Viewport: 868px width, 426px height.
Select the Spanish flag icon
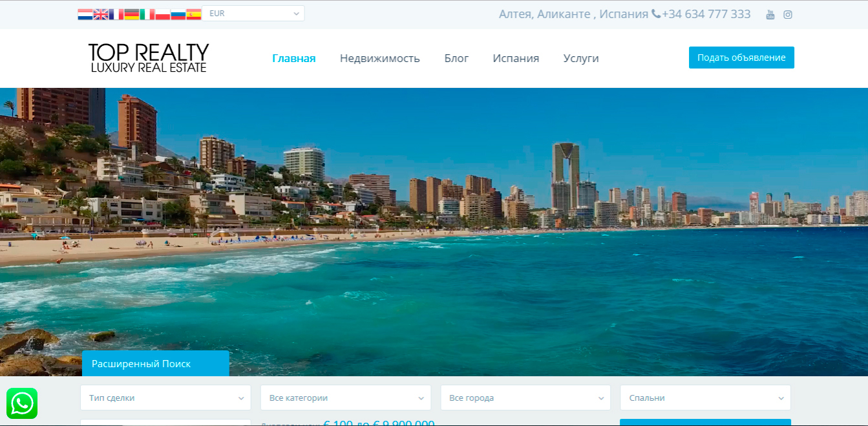click(x=194, y=14)
